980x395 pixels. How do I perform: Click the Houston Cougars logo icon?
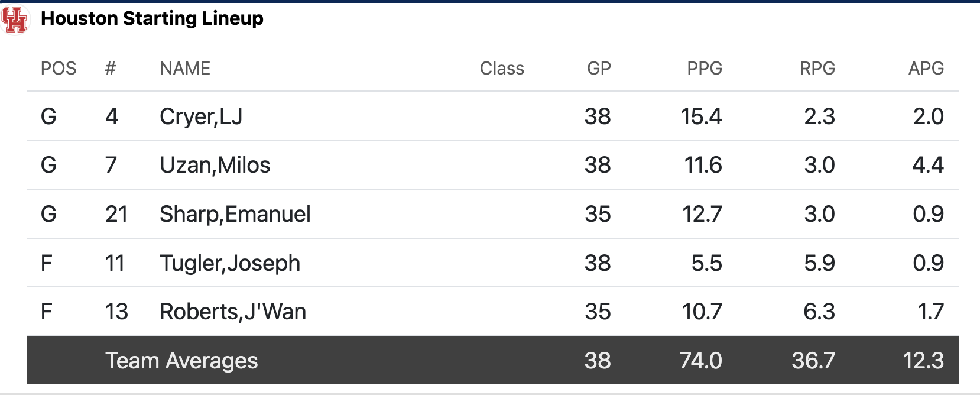pos(15,20)
